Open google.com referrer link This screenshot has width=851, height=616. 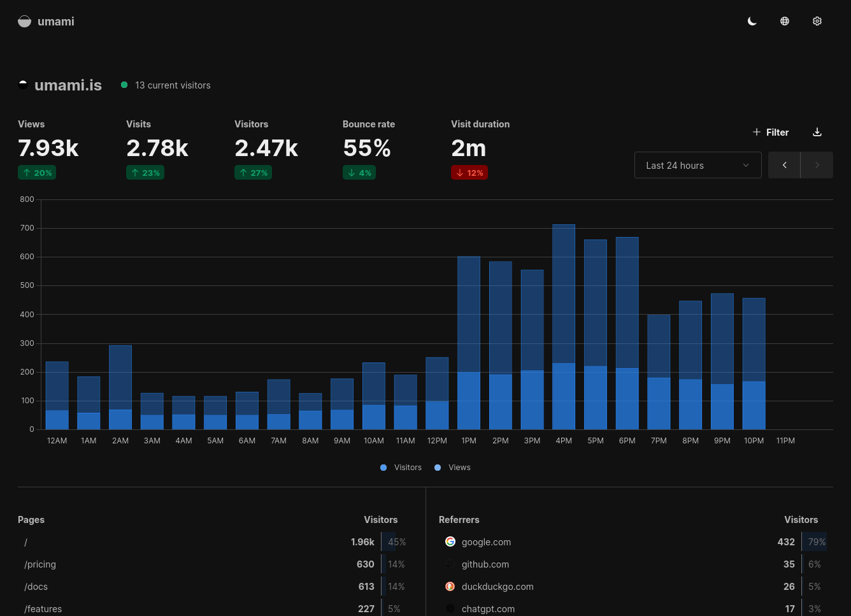486,542
